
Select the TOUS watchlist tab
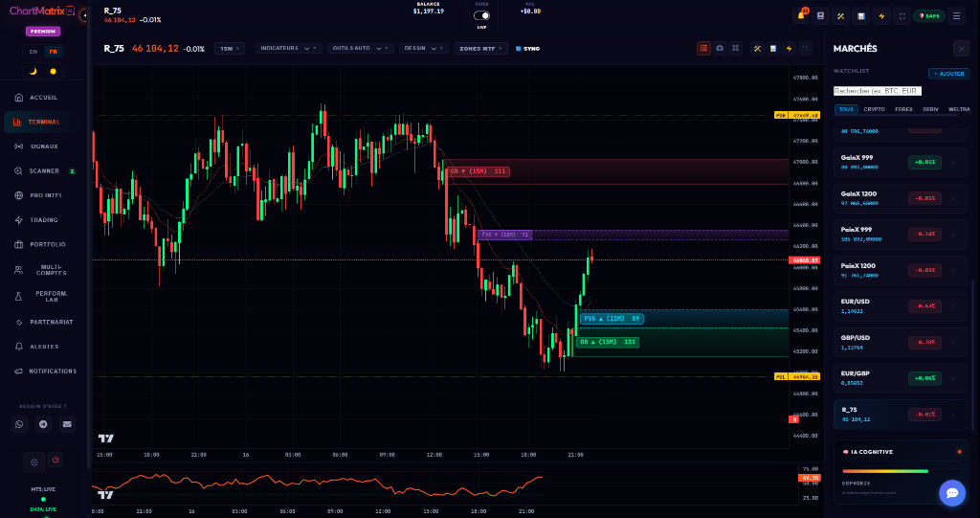coord(846,109)
